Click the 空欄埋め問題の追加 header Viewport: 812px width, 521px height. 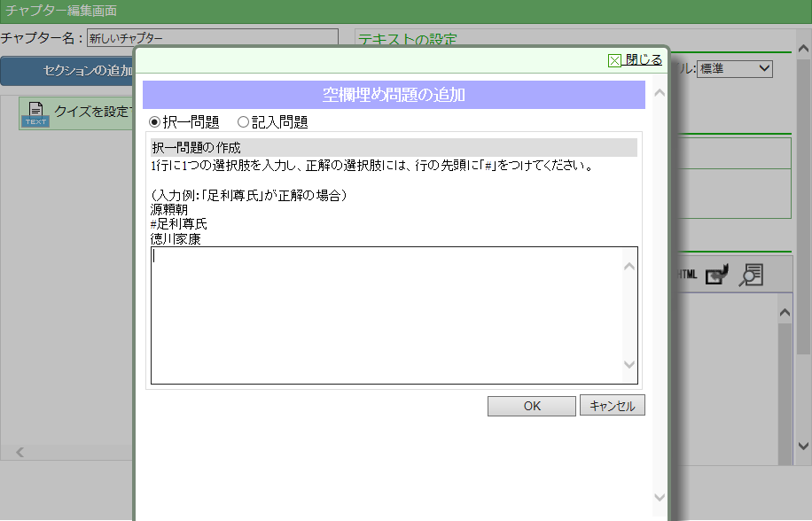coord(394,95)
